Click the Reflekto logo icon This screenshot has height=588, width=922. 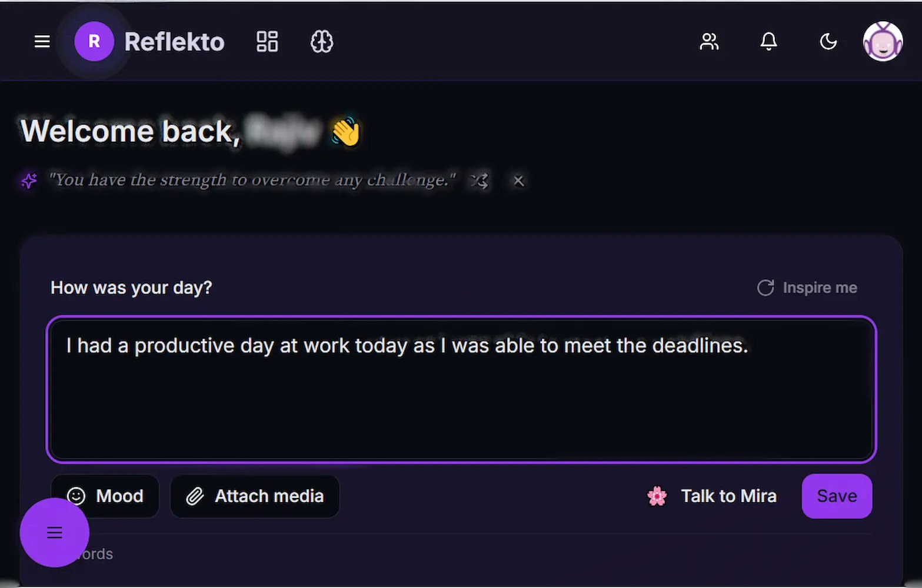coord(94,41)
